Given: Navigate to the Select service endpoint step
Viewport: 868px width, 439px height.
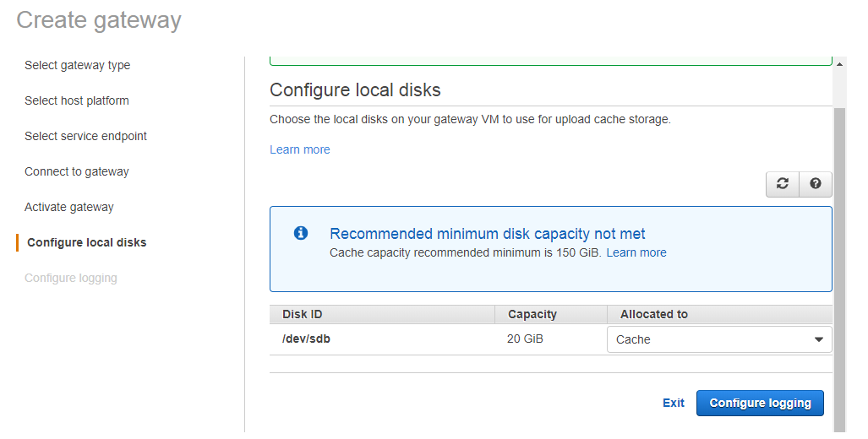Looking at the screenshot, I should [85, 136].
